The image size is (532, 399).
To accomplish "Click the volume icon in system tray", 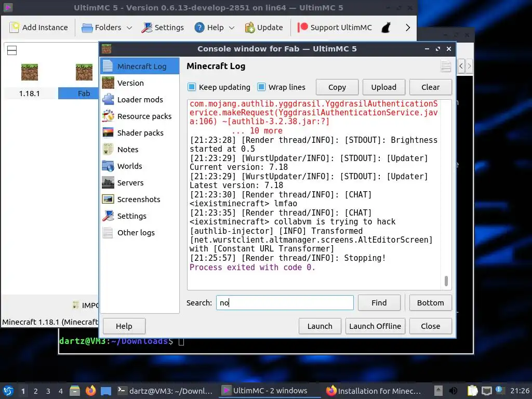I will coord(453,391).
